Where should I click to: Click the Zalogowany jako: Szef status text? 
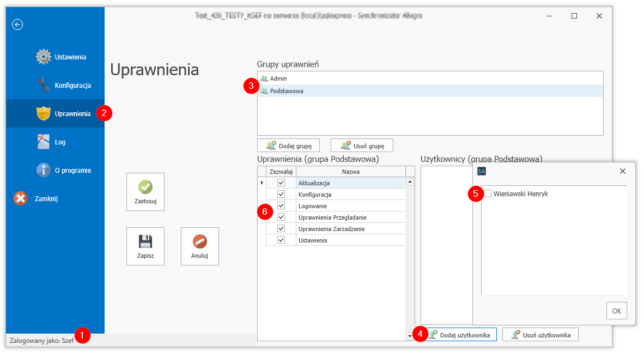click(x=42, y=341)
